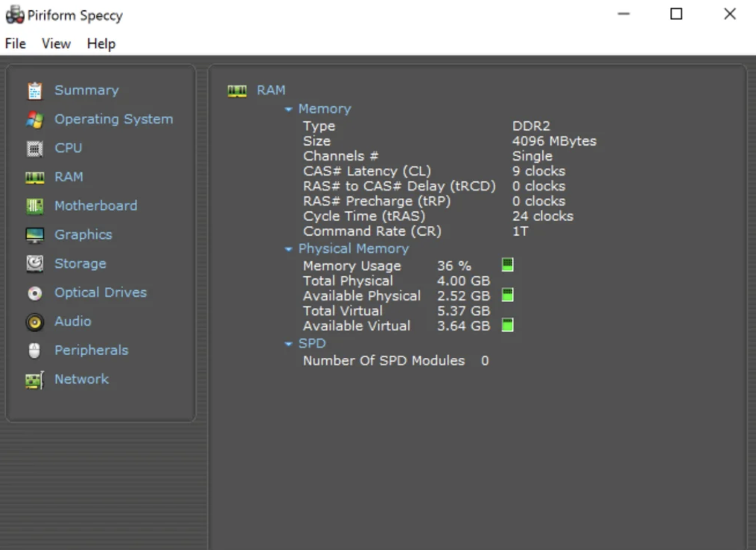The image size is (756, 550).
Task: Click the Audio speaker icon
Action: [x=35, y=322]
